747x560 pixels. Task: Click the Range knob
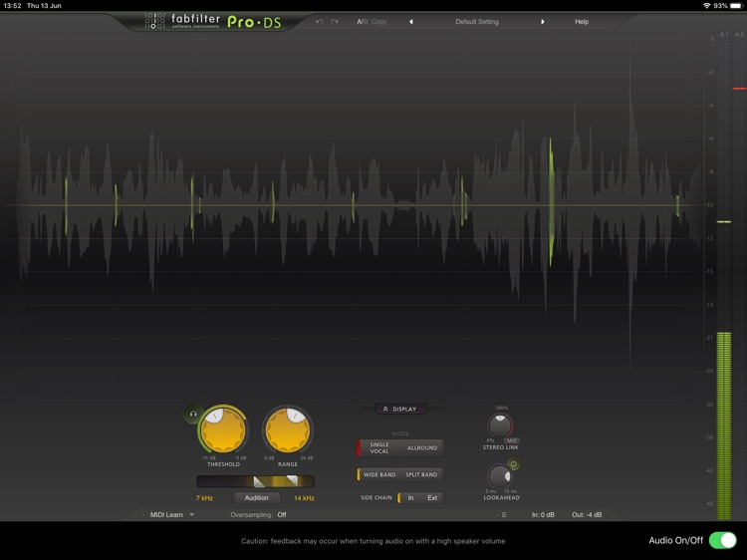coord(288,429)
